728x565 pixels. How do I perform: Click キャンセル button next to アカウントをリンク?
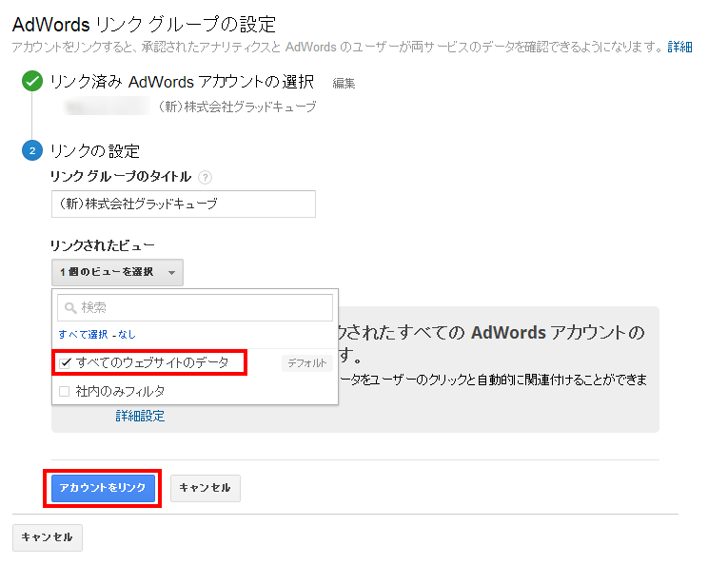(x=206, y=488)
